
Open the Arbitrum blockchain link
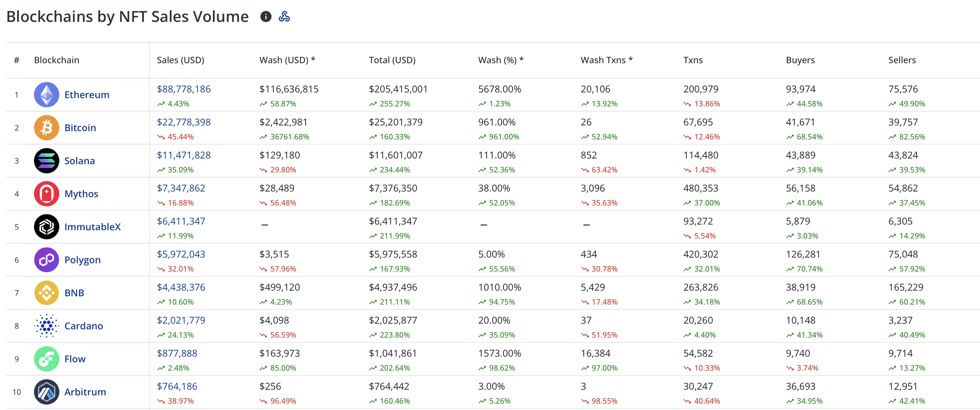[85, 392]
